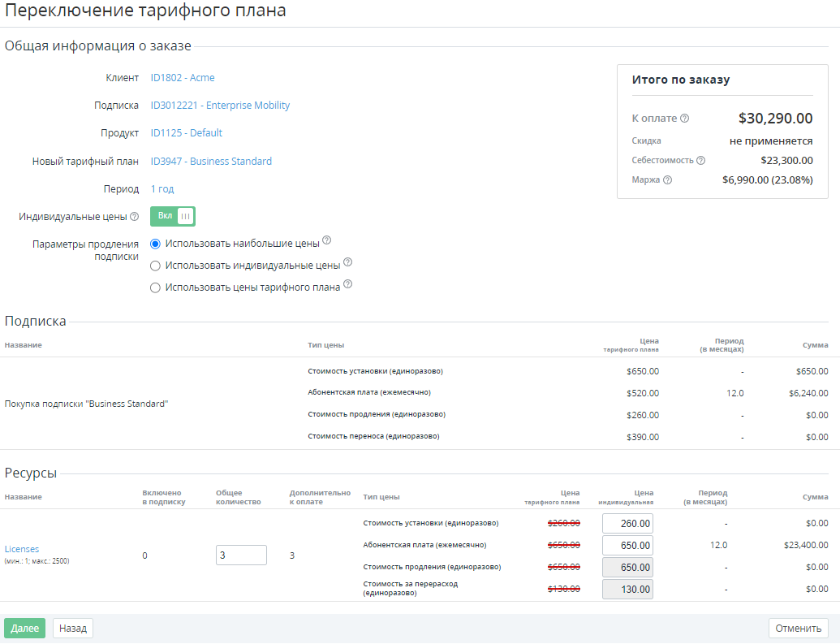Screen dimensions: 840x644
Task: Open help icon next to К оплате
Action: click(x=685, y=119)
